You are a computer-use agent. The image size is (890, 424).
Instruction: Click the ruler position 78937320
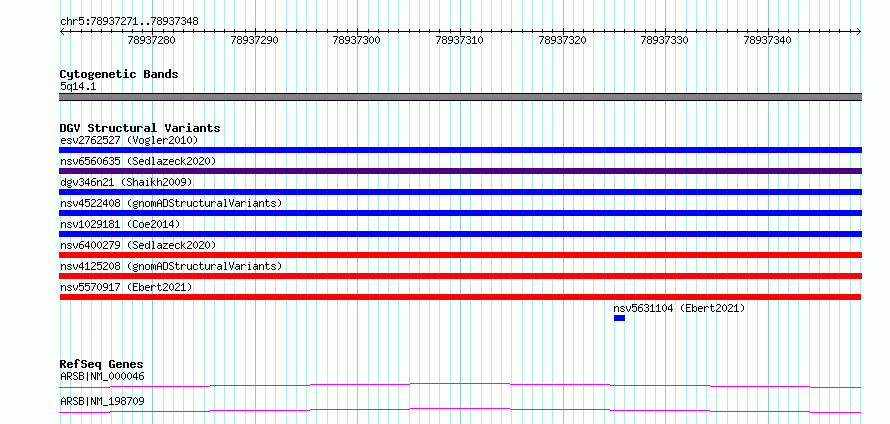[x=562, y=40]
